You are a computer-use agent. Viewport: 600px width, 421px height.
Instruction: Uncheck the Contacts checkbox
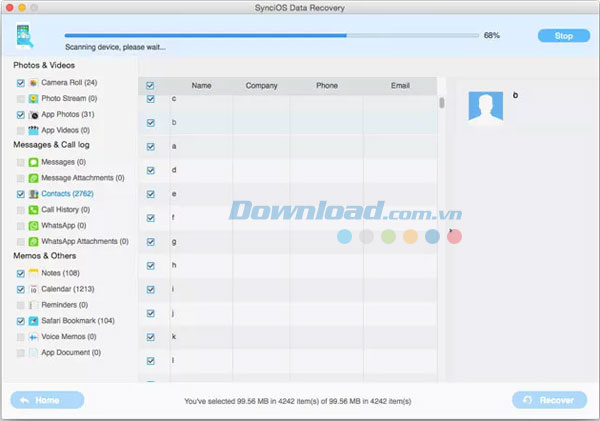click(21, 194)
